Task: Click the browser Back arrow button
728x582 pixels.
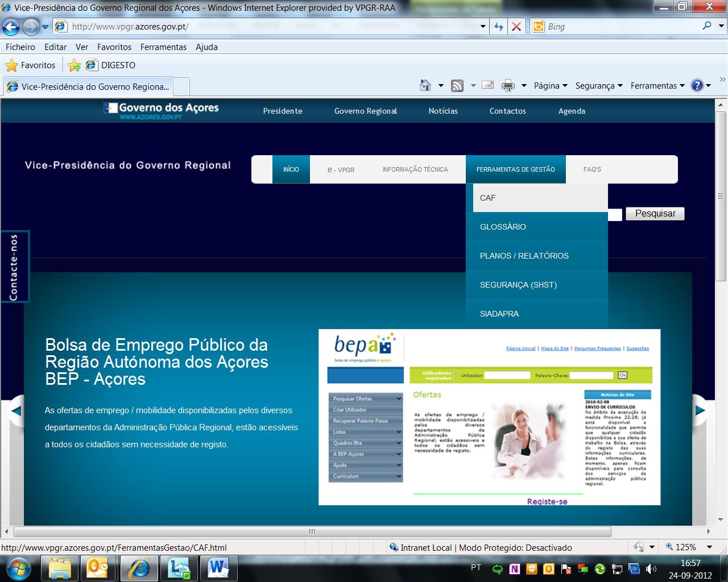Action: (x=11, y=27)
